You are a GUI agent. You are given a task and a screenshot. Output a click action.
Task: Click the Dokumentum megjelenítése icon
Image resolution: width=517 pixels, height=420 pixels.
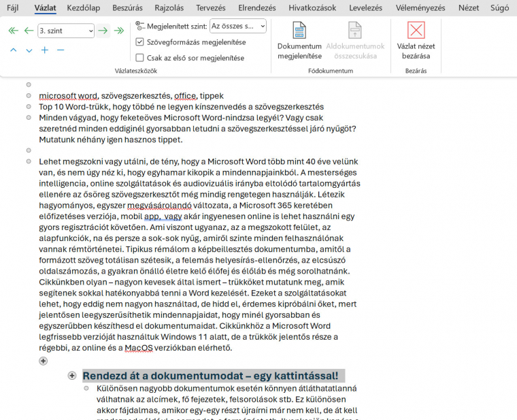coord(299,31)
